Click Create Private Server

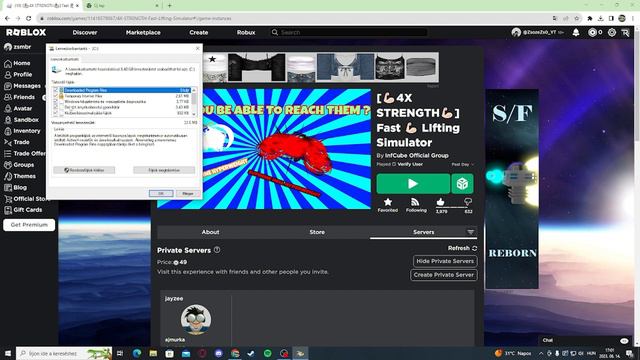pos(444,275)
